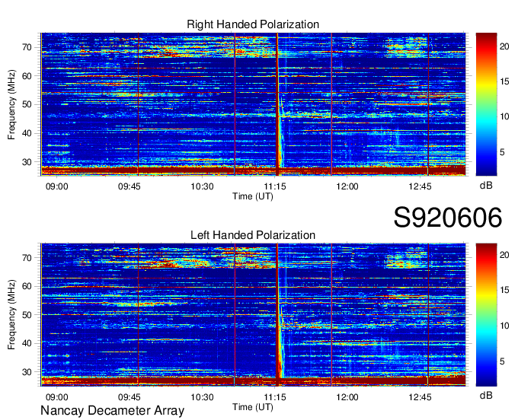Click the 50 MHz tick of right-handed plot
The image size is (518, 420).
pyautogui.click(x=27, y=104)
